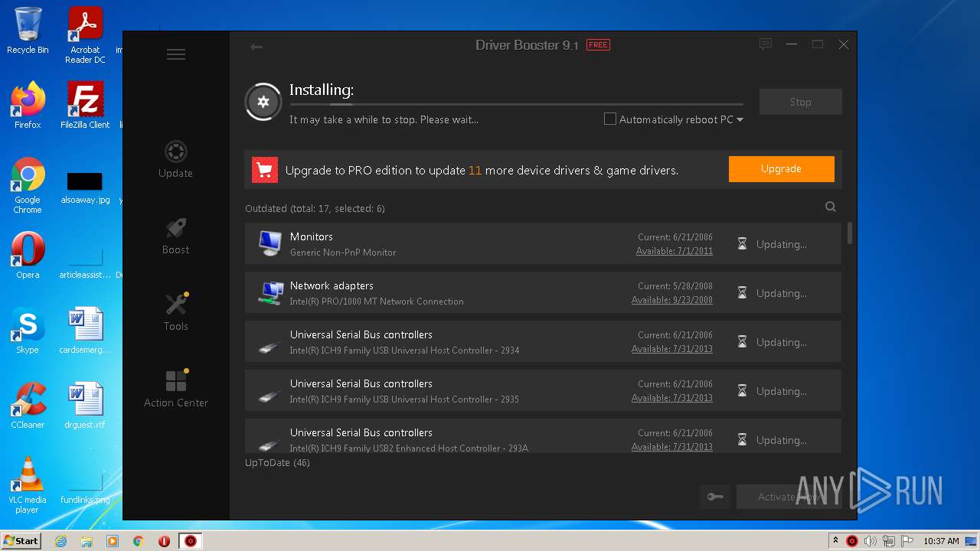This screenshot has width=980, height=551.
Task: Click the volume speaker tray icon
Action: (870, 541)
